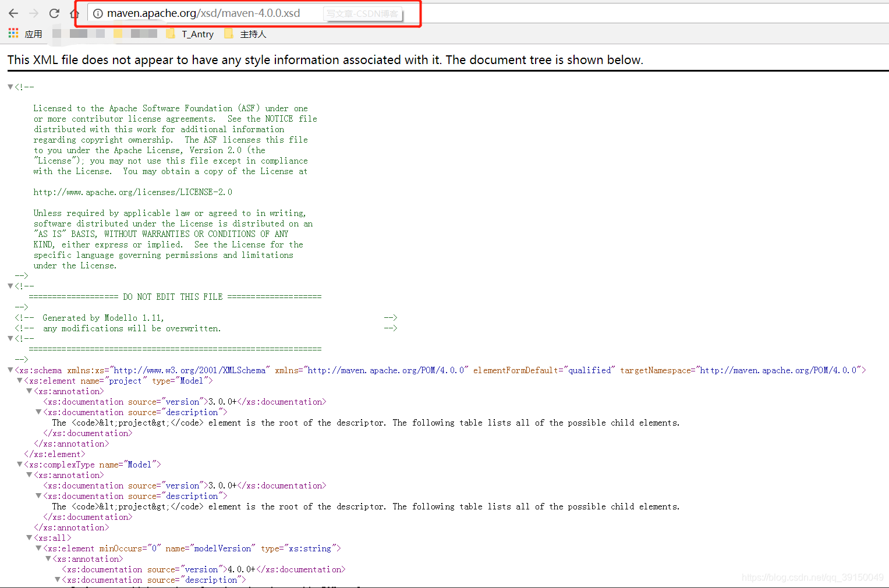Click the 主持人 bookmark folder icon

[229, 34]
